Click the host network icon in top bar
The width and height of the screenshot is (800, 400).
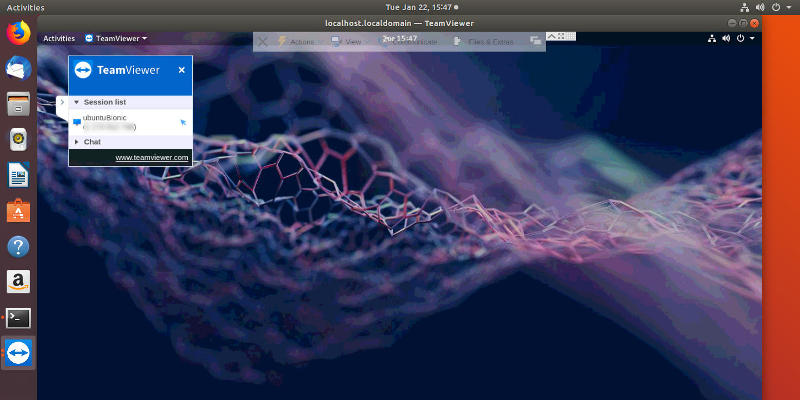click(x=745, y=8)
